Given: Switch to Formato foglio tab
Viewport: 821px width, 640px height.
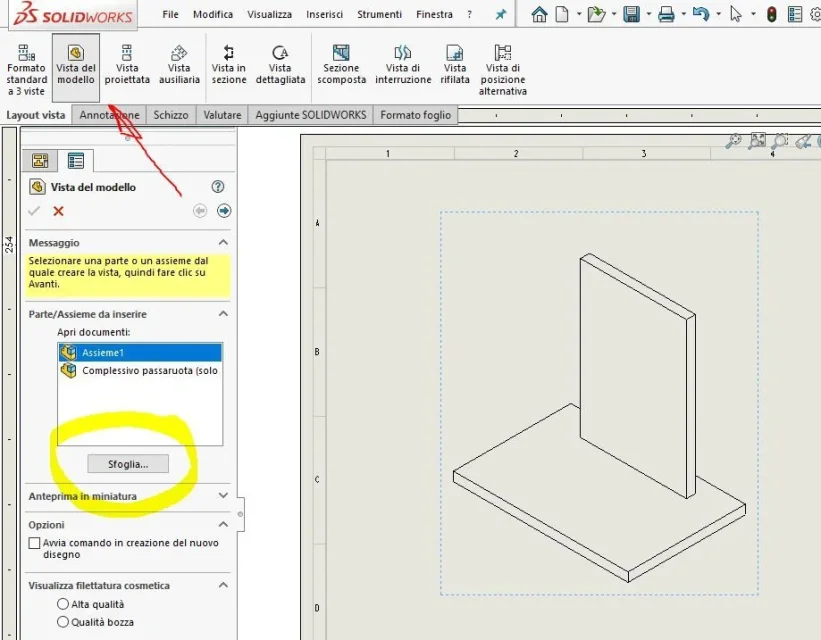Looking at the screenshot, I should coord(415,115).
